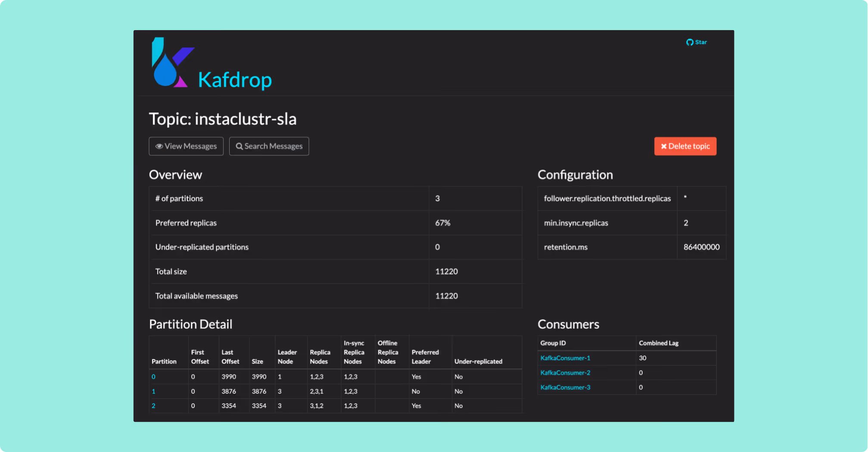Click Preferred Leader 'No' for partition 1
The image size is (868, 452).
click(416, 391)
